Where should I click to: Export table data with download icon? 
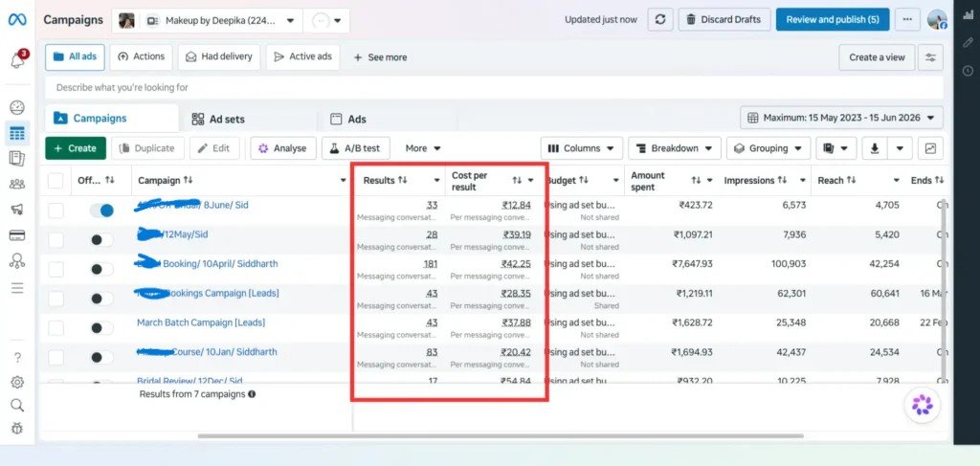point(875,148)
